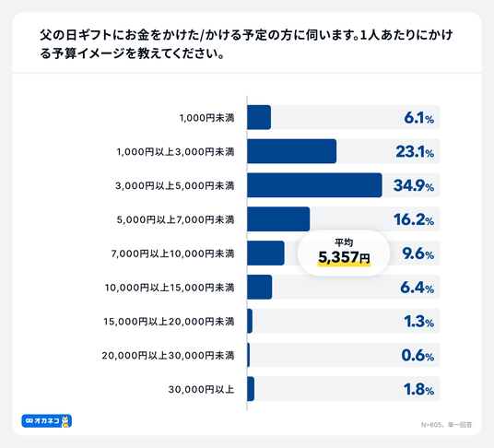Viewport: 494px width, 448px height.
Task: Click the 平均 5,357円 average bubble
Action: pyautogui.click(x=344, y=253)
